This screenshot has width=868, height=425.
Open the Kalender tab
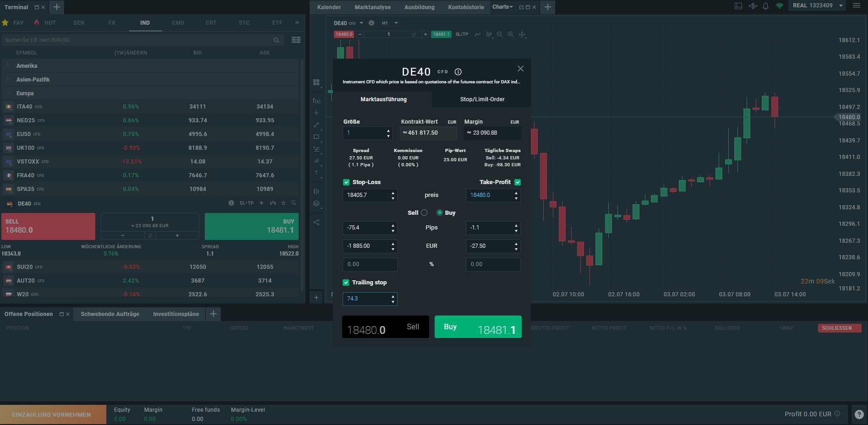(x=329, y=7)
